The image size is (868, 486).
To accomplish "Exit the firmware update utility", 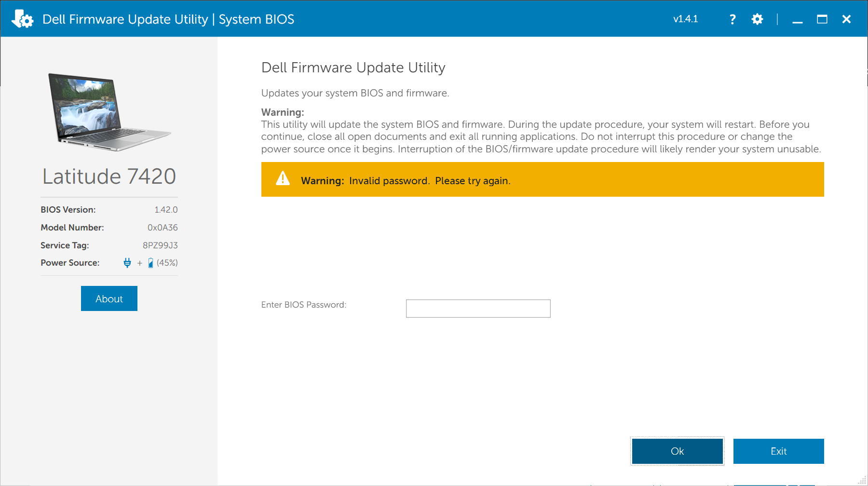I will point(778,451).
